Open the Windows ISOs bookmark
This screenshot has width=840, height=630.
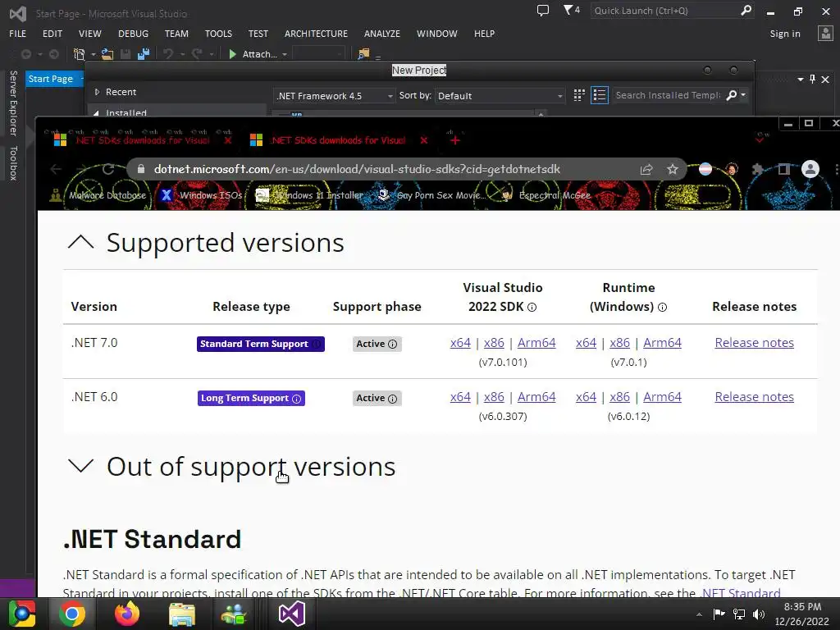click(202, 195)
